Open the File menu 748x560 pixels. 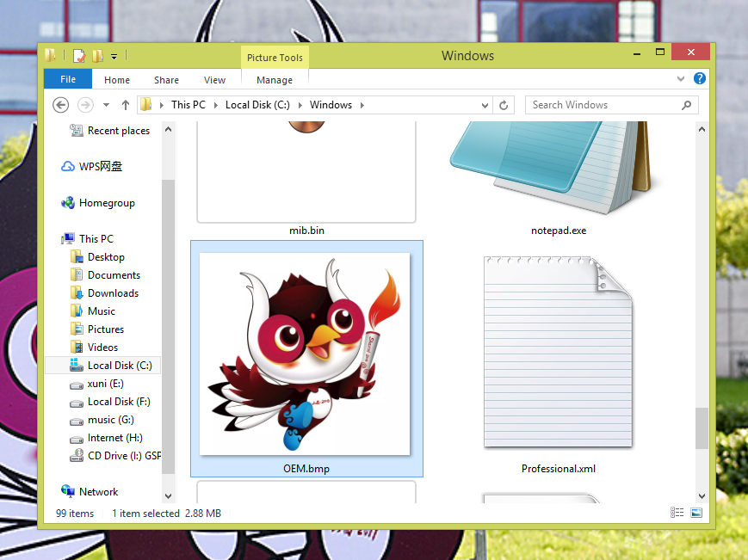(x=67, y=78)
